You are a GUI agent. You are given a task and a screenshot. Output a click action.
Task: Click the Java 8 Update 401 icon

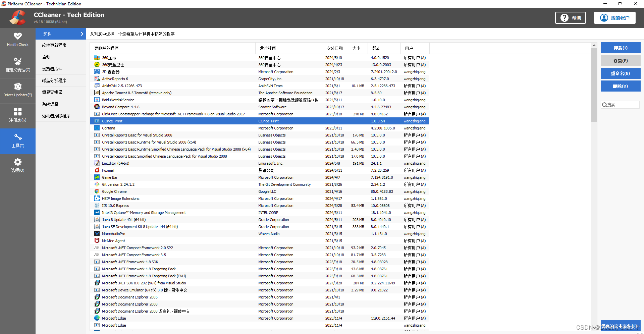tap(97, 220)
